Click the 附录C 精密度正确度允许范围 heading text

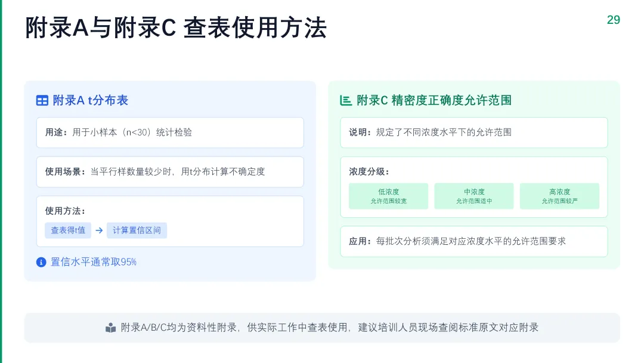coord(434,100)
